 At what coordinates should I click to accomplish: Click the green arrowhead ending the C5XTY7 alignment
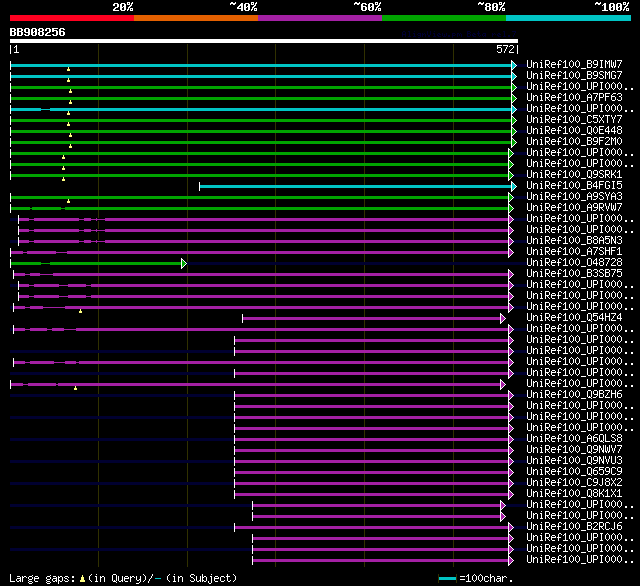tap(514, 120)
